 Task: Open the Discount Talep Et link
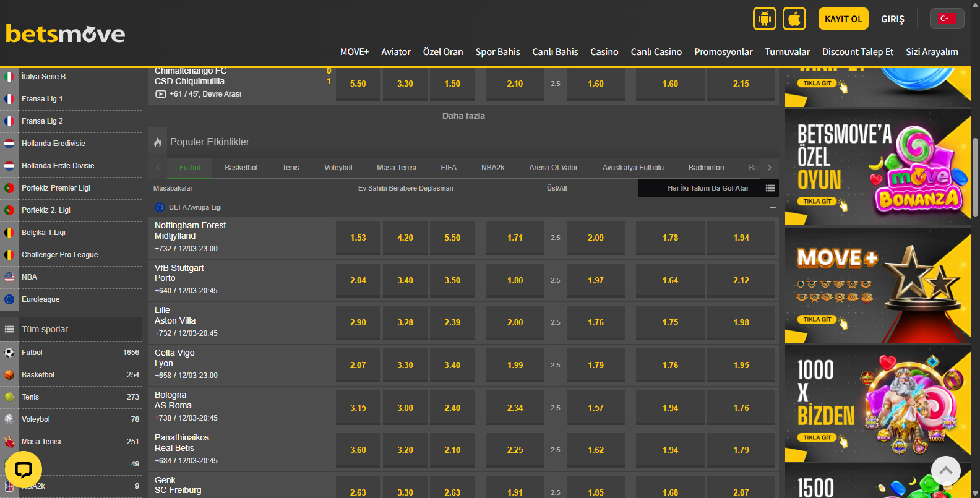point(858,52)
